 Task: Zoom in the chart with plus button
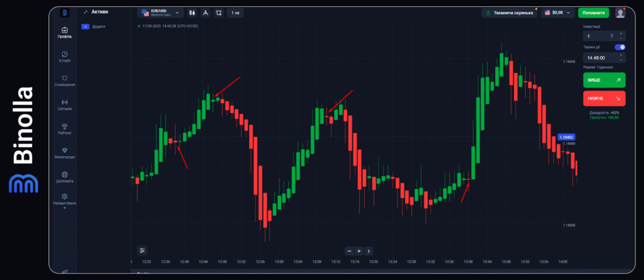(358, 250)
